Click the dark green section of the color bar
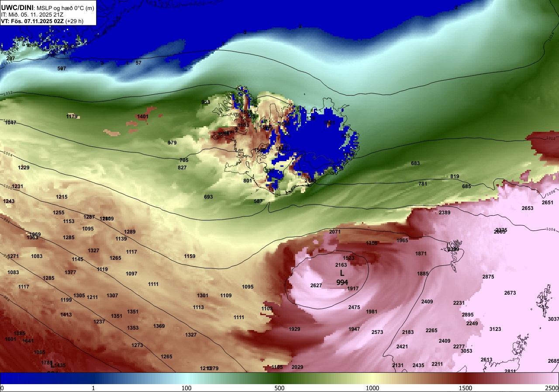The height and width of the screenshot is (392, 559). (279, 378)
